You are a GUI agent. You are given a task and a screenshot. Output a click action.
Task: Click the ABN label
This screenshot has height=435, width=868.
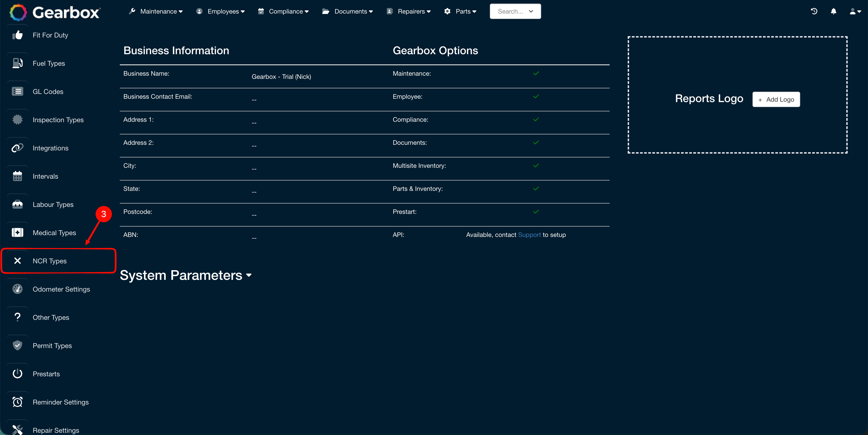point(131,235)
